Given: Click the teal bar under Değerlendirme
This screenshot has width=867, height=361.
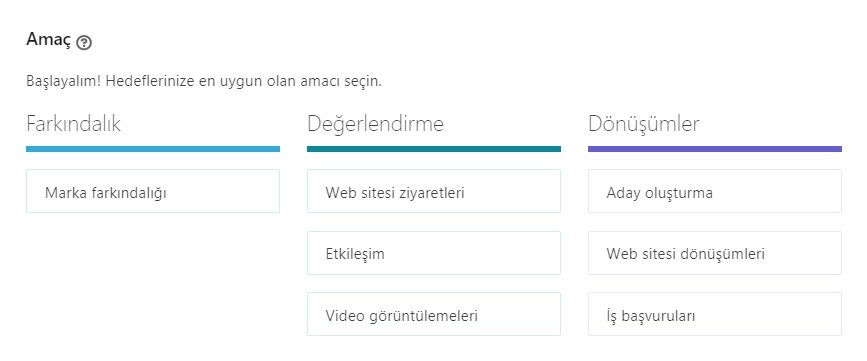Looking at the screenshot, I should point(434,149).
